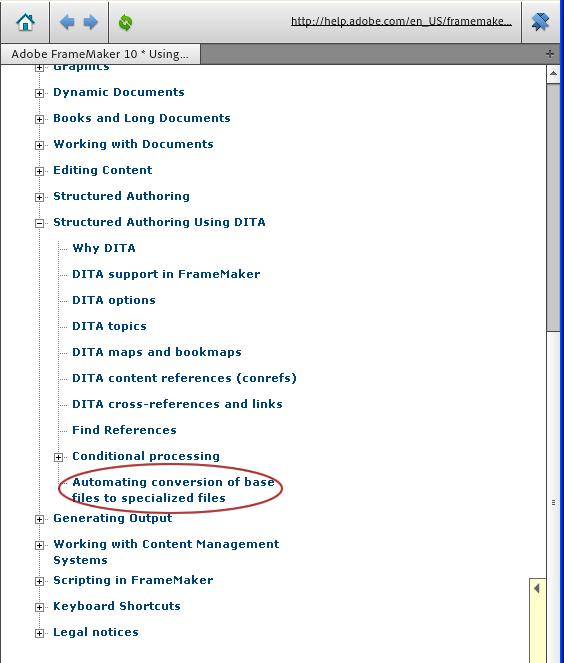Refresh the help page

point(125,22)
